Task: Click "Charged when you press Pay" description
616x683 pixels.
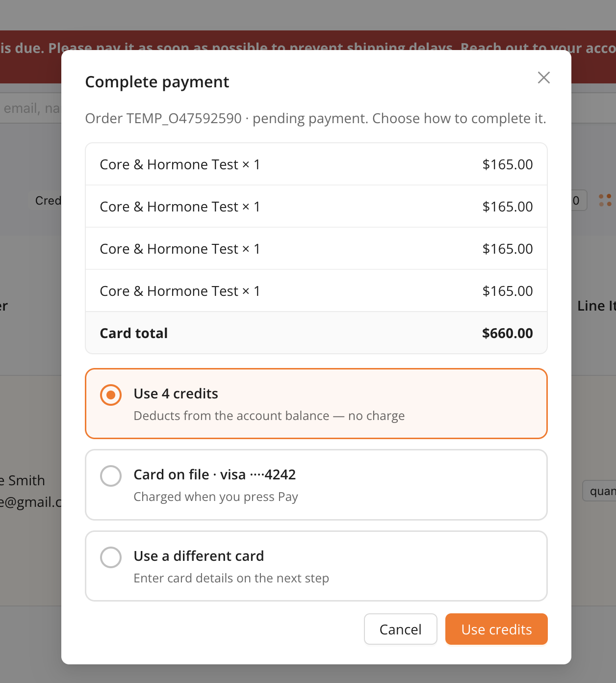Action: tap(216, 497)
